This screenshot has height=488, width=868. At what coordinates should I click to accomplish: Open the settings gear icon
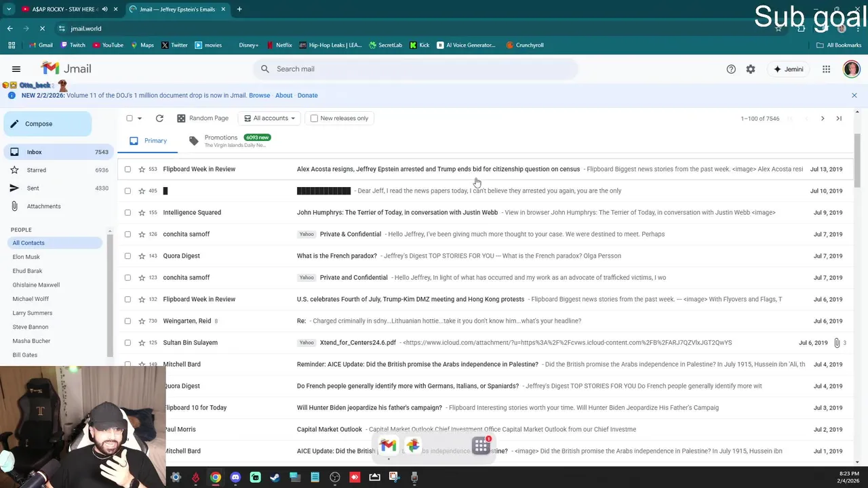(751, 69)
